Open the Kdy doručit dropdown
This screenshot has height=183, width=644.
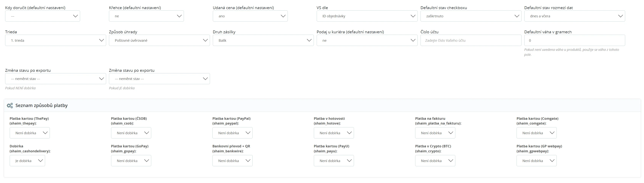pos(42,16)
